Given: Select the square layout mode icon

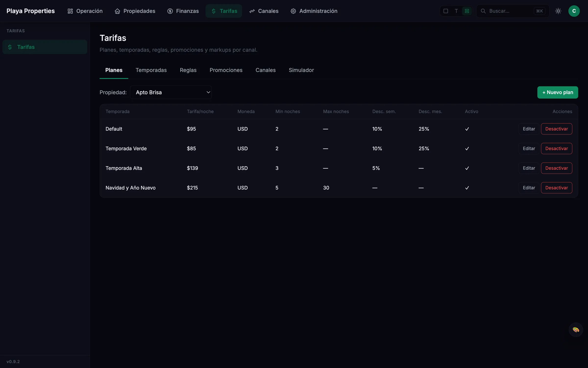Looking at the screenshot, I should [446, 11].
